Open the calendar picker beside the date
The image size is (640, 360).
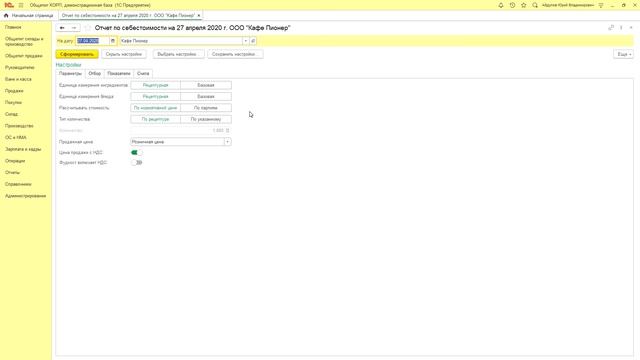click(113, 41)
